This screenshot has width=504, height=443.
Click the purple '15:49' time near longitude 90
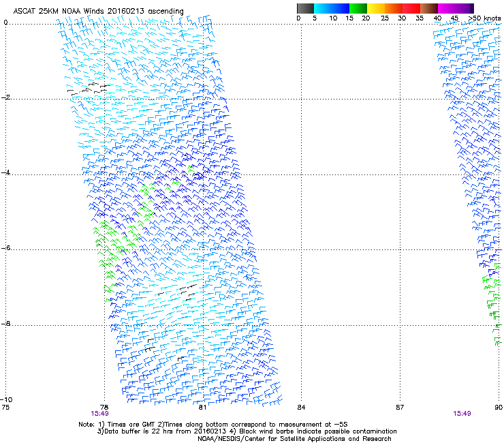[x=462, y=414]
